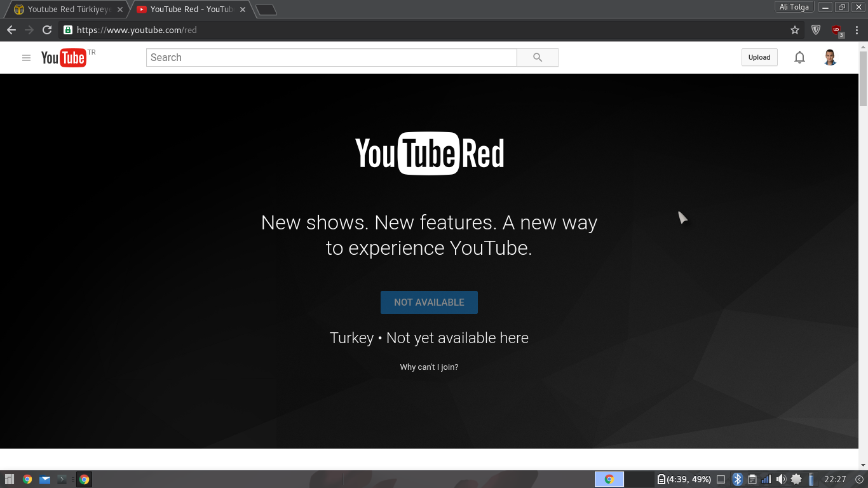Image resolution: width=868 pixels, height=488 pixels.
Task: Switch to the Youtube Red Türkiye tab
Action: point(69,10)
